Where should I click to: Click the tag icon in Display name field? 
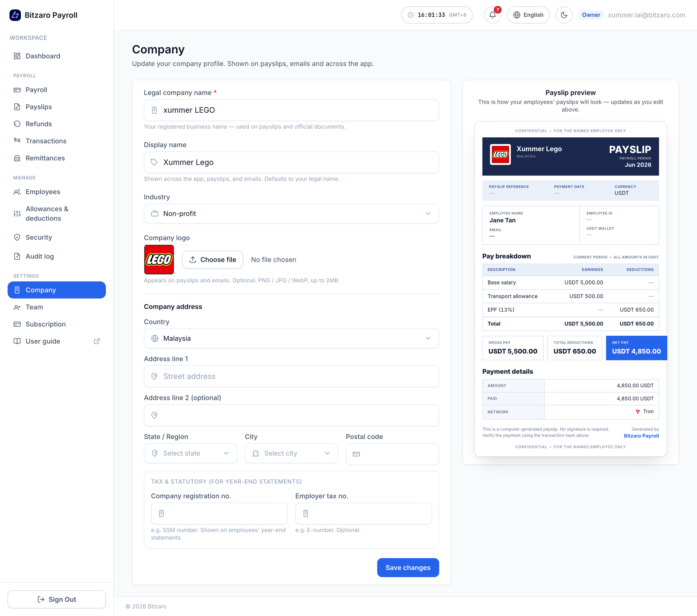click(x=154, y=162)
